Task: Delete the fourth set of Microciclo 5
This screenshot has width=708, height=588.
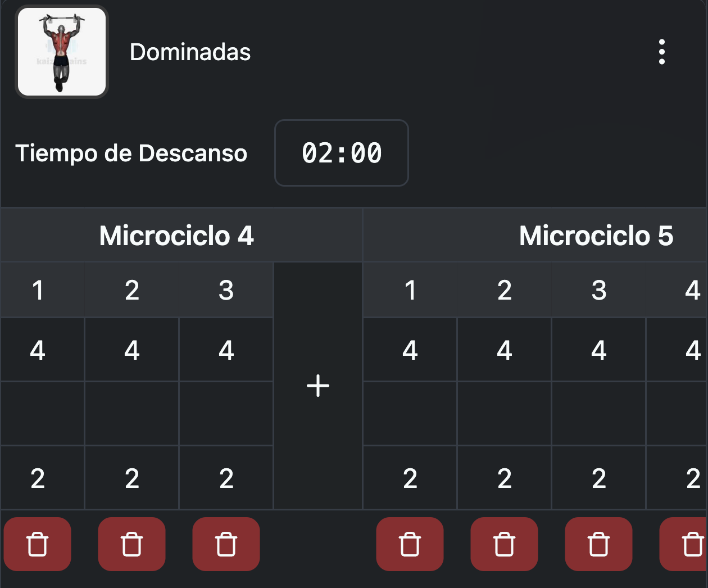Action: [x=689, y=544]
